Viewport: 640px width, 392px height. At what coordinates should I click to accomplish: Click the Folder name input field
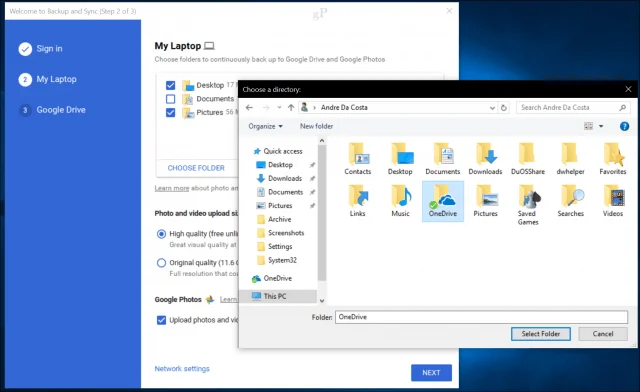pos(481,317)
